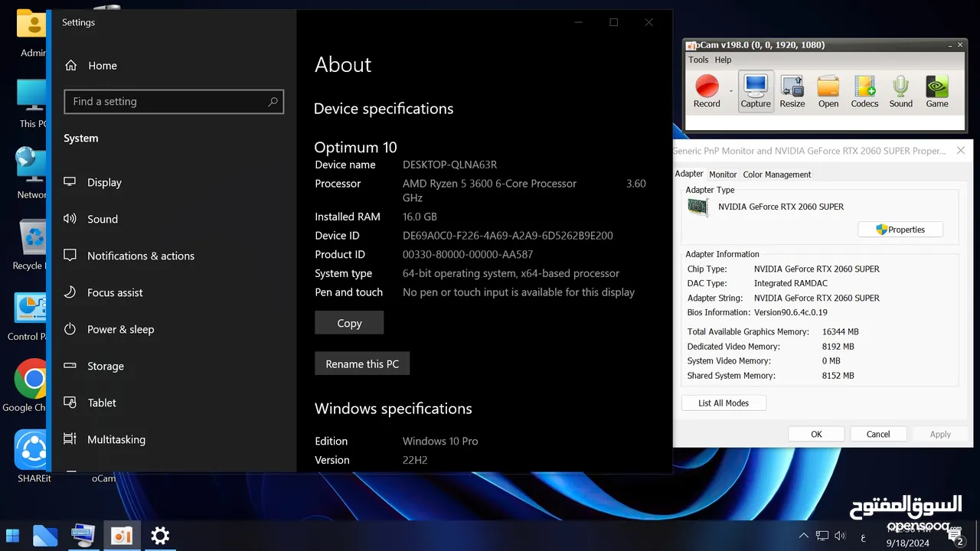
Task: Click the Dedicated Video Memory value 8192 MB
Action: (838, 347)
